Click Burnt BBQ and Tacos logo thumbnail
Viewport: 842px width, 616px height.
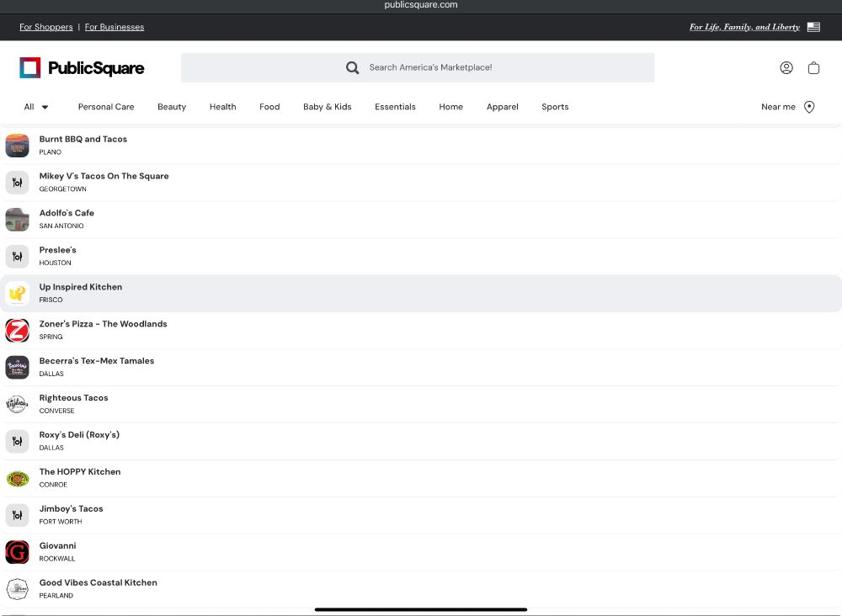tap(17, 146)
